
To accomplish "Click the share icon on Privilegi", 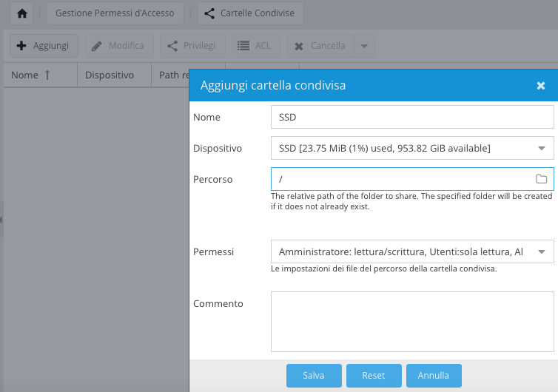I will click(x=172, y=46).
